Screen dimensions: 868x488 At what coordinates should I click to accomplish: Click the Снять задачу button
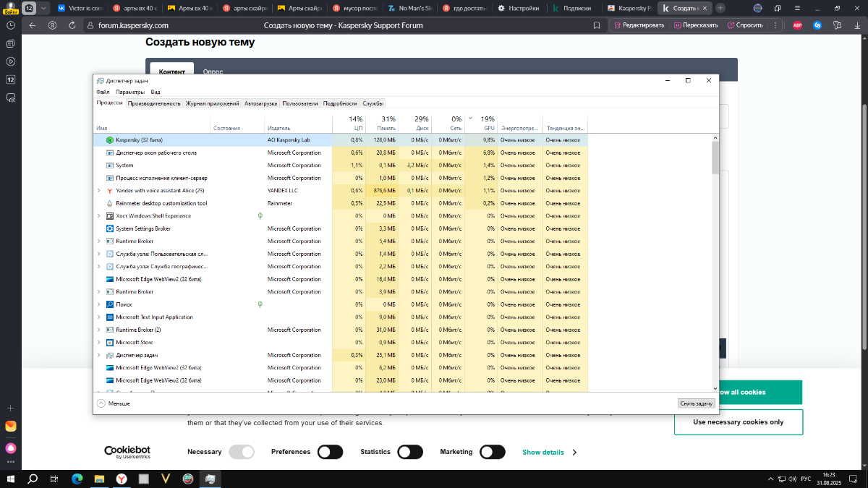(x=697, y=403)
